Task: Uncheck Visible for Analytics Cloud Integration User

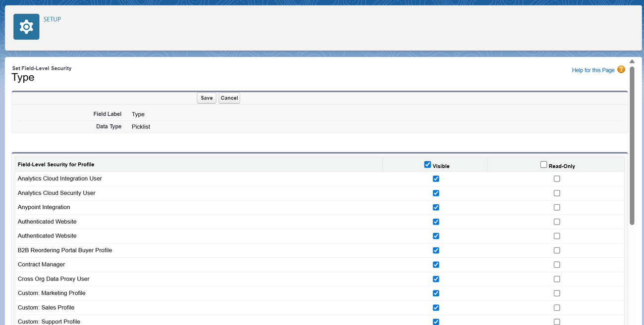Action: click(436, 179)
